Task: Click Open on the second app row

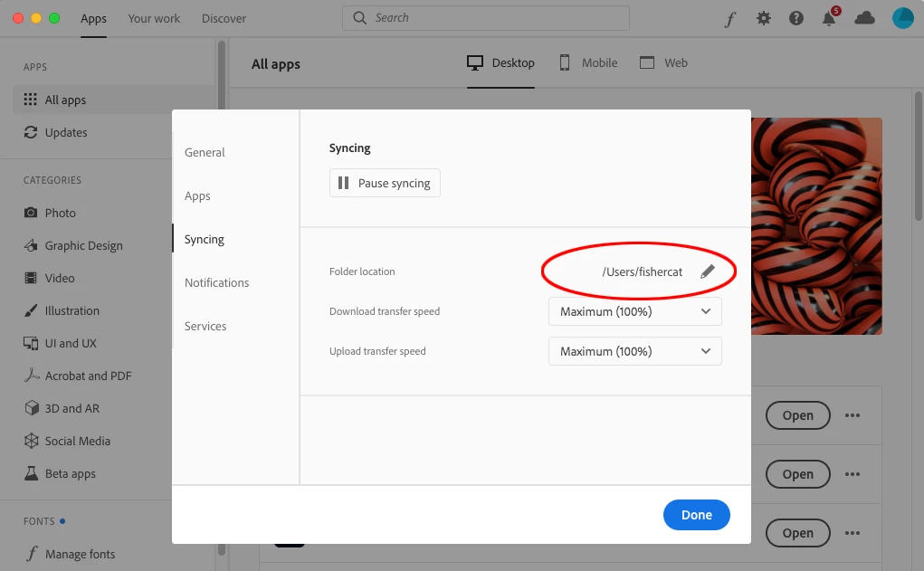Action: 798,474
